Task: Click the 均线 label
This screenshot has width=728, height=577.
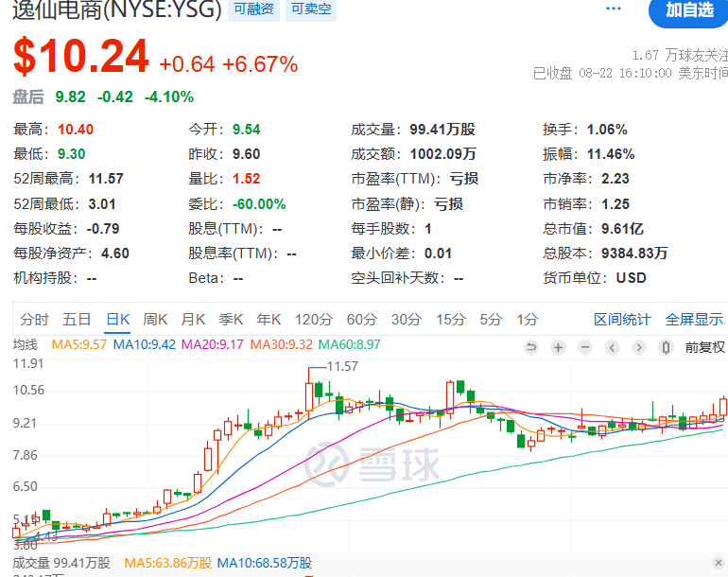Action: pyautogui.click(x=26, y=344)
